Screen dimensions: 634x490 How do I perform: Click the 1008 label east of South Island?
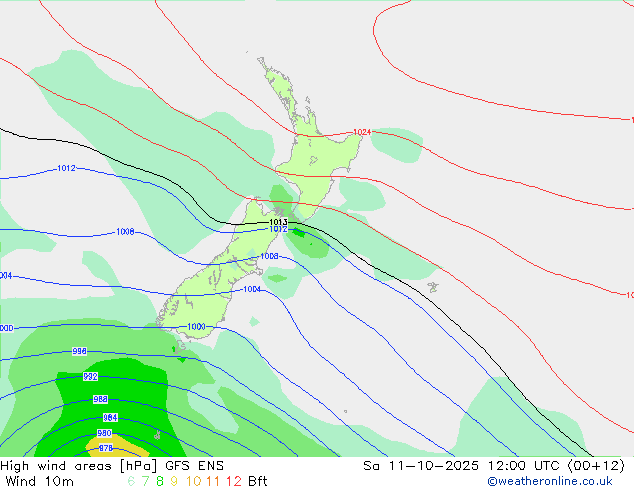[x=269, y=256]
